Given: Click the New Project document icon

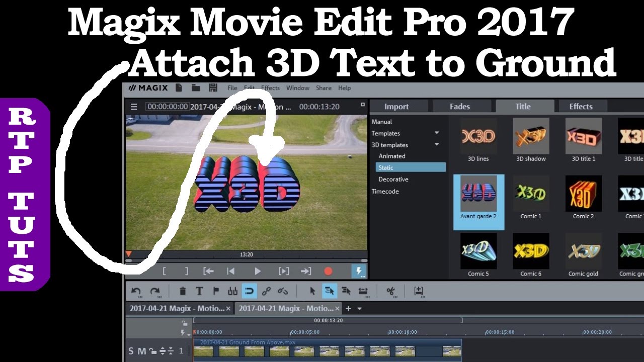Looking at the screenshot, I should 179,88.
